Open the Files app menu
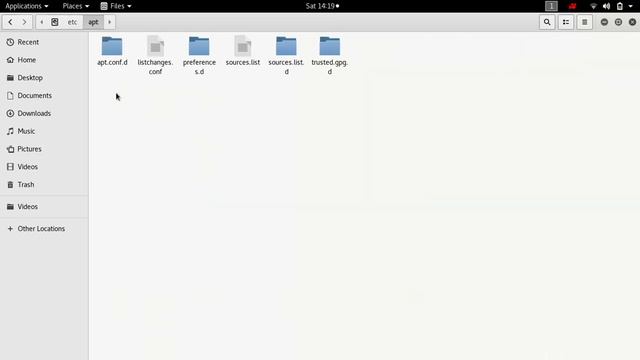 116,6
